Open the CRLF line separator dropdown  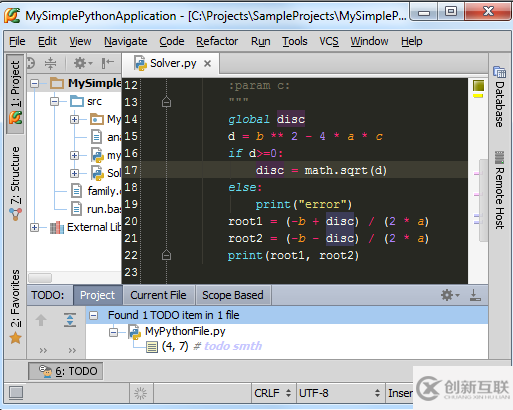click(x=272, y=393)
